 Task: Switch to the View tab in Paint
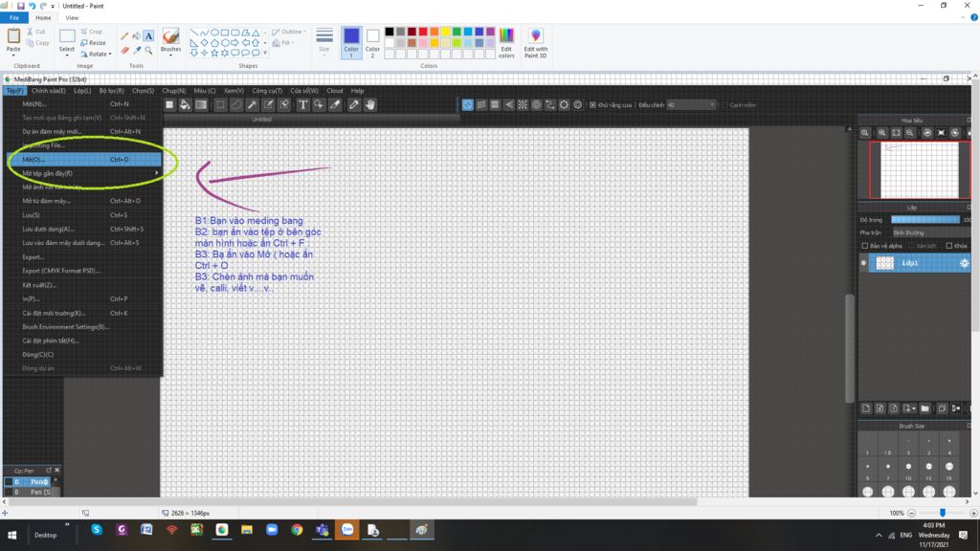(72, 17)
